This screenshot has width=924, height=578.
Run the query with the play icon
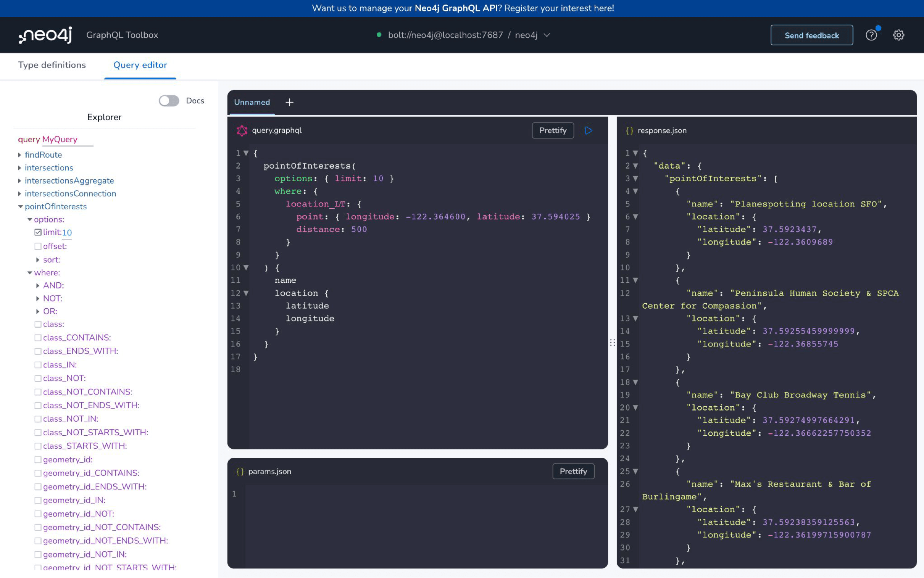(589, 130)
